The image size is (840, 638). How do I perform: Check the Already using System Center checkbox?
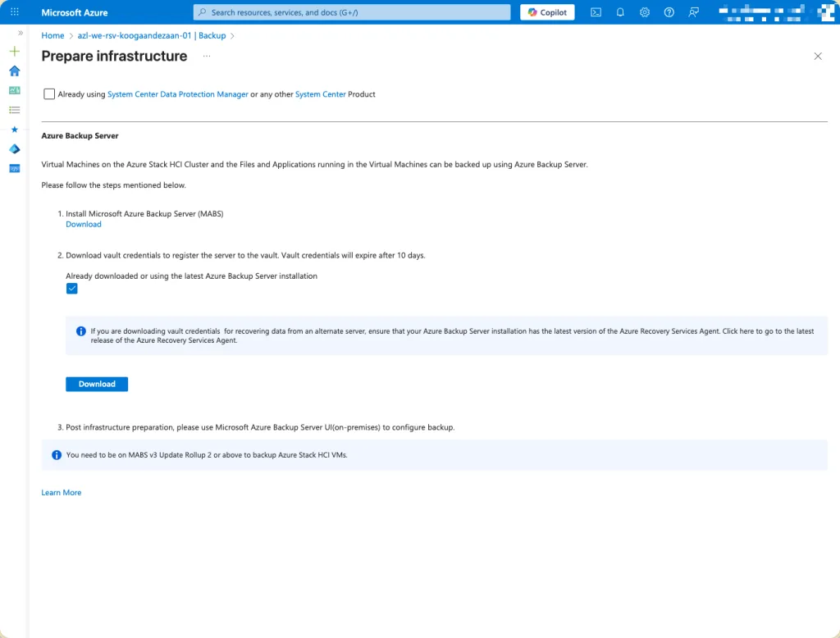pos(50,94)
